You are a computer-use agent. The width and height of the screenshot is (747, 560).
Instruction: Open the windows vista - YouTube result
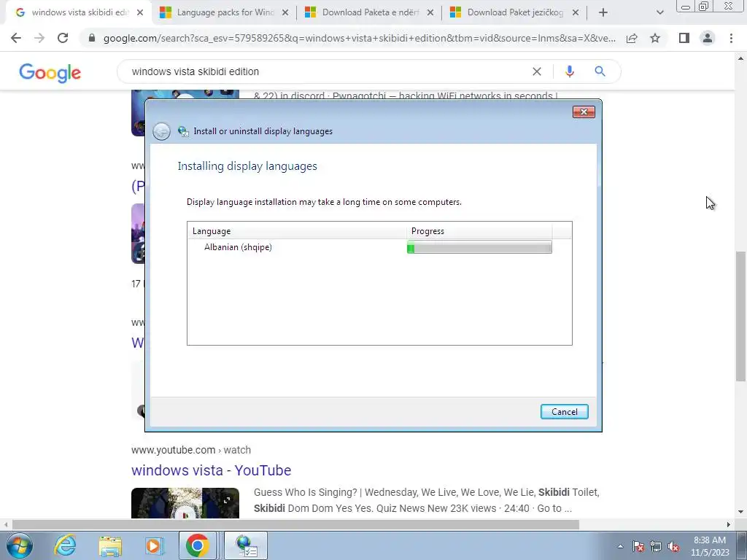[211, 470]
